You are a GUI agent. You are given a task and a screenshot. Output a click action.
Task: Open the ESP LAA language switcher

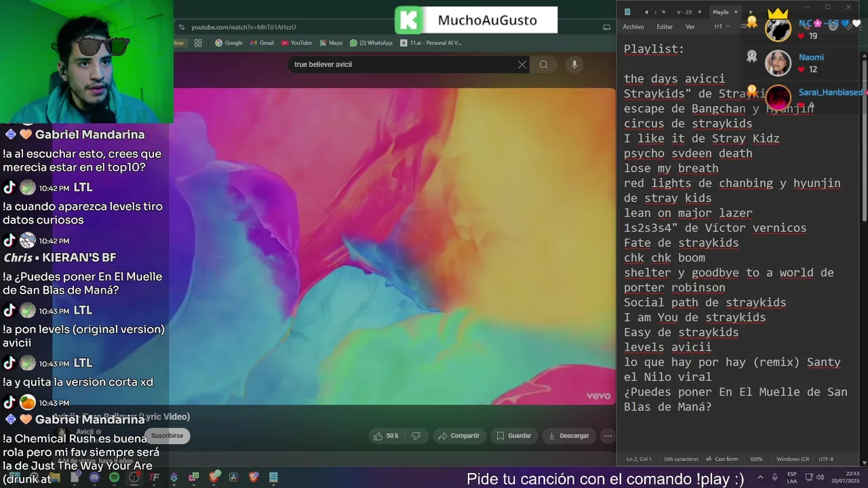click(792, 477)
